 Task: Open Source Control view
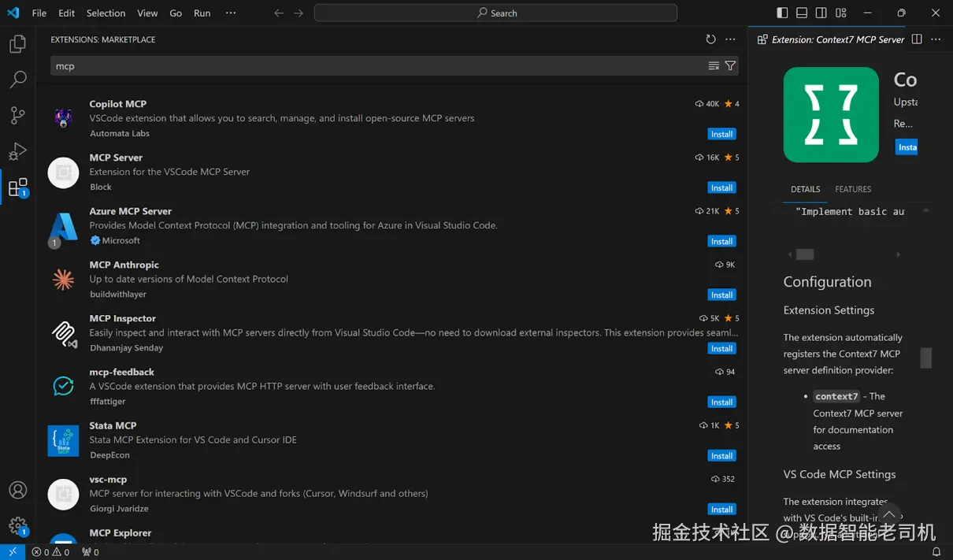click(17, 115)
